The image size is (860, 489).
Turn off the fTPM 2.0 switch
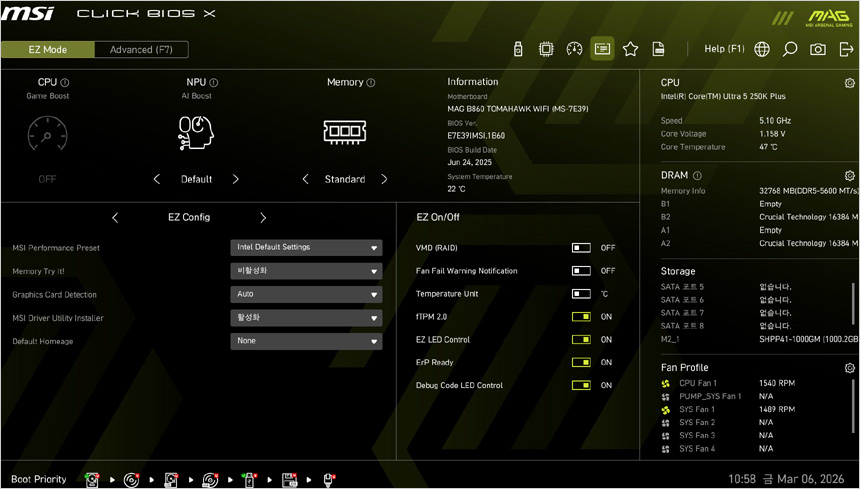(x=581, y=317)
